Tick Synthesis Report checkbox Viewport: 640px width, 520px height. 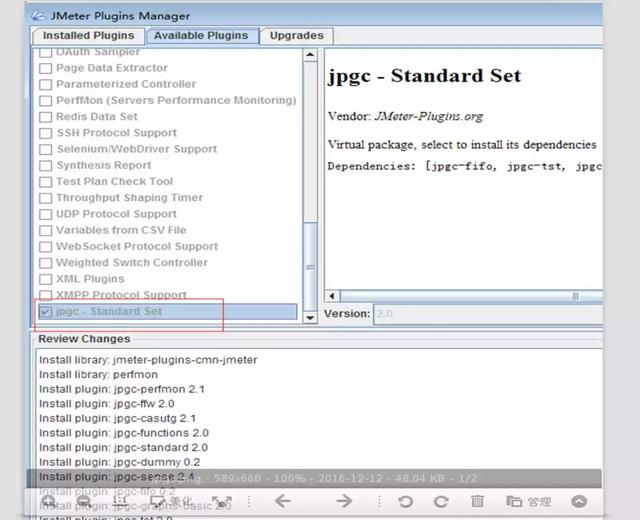pos(45,166)
